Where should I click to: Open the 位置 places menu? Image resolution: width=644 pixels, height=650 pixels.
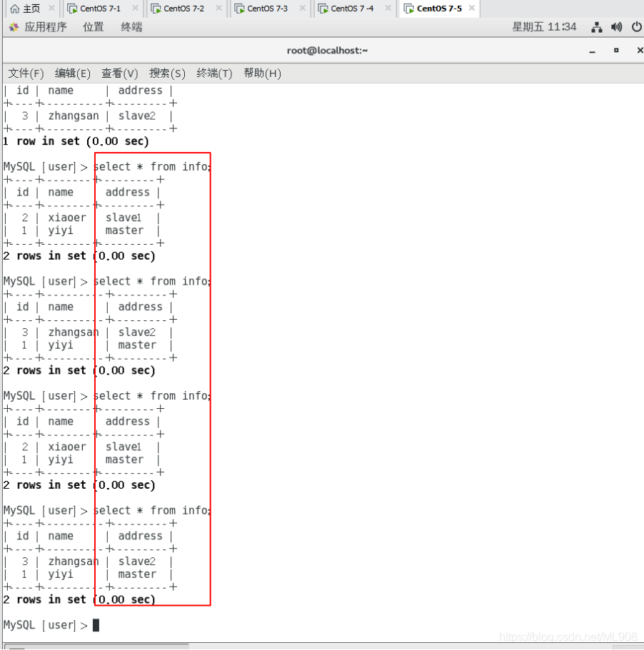click(94, 27)
